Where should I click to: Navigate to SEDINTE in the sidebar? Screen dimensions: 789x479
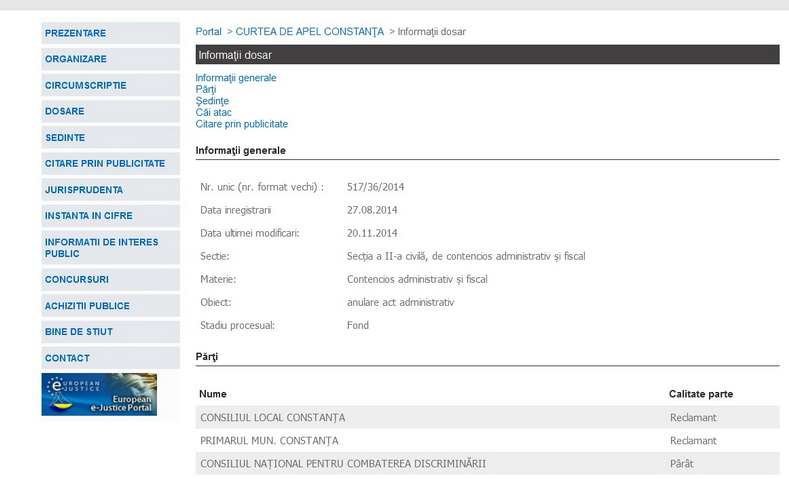click(x=65, y=137)
